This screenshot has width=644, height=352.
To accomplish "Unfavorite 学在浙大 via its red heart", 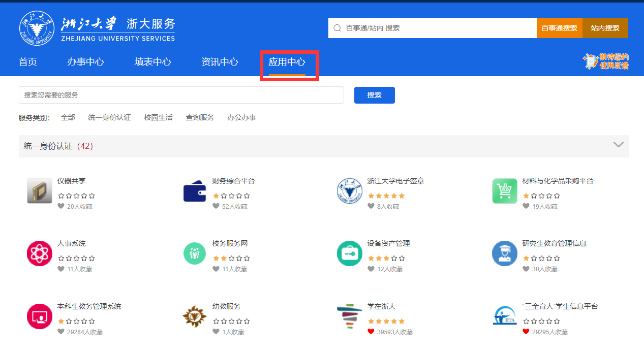I will click(x=371, y=332).
